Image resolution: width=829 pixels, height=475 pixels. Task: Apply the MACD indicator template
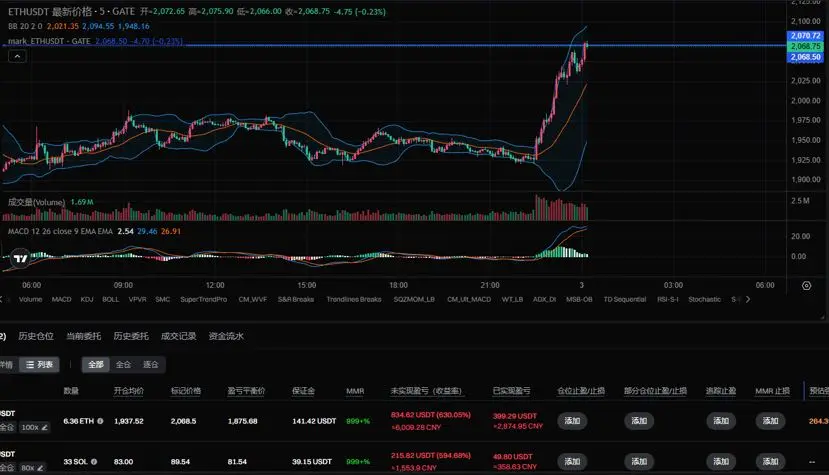(x=61, y=299)
